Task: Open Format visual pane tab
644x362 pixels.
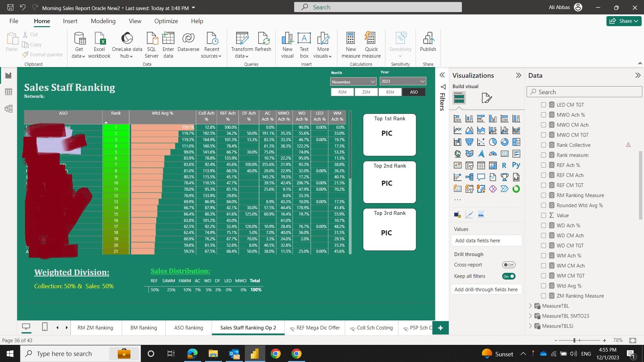Action: click(486, 98)
